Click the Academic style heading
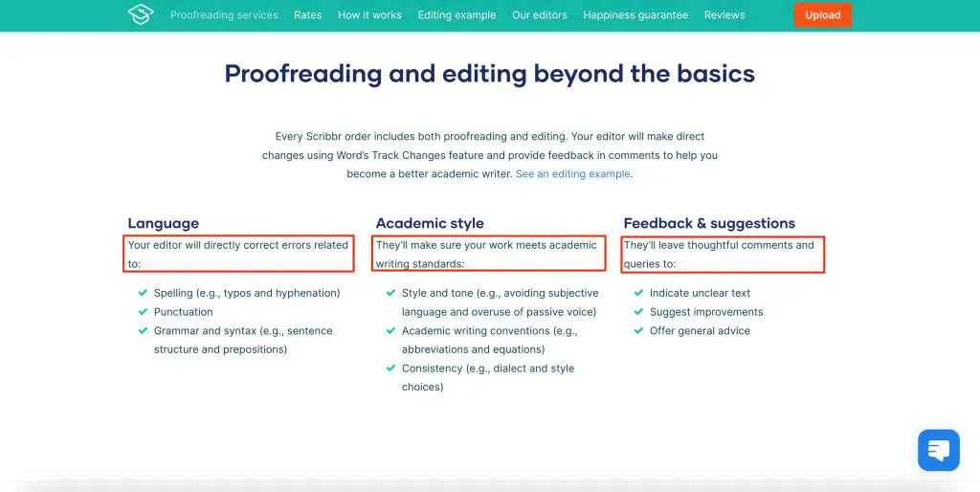Viewport: 980px width, 492px height. click(x=430, y=223)
